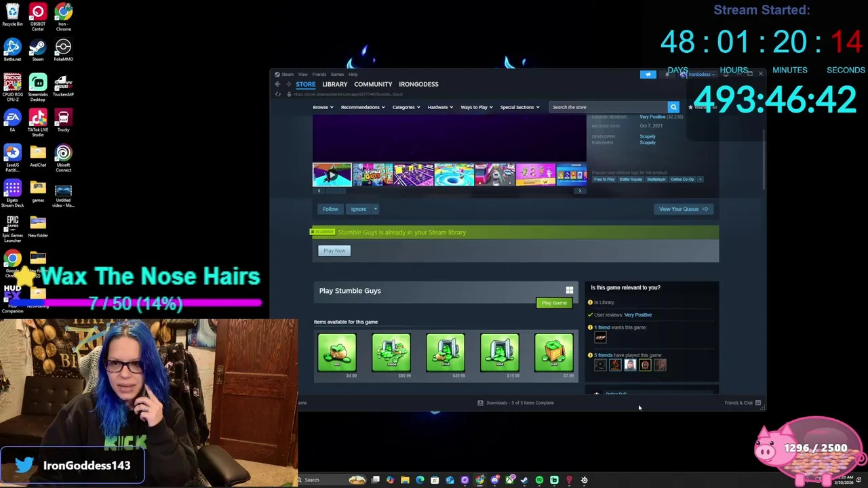The width and height of the screenshot is (868, 488).
Task: Select the Battle Royale tag
Action: [631, 180]
